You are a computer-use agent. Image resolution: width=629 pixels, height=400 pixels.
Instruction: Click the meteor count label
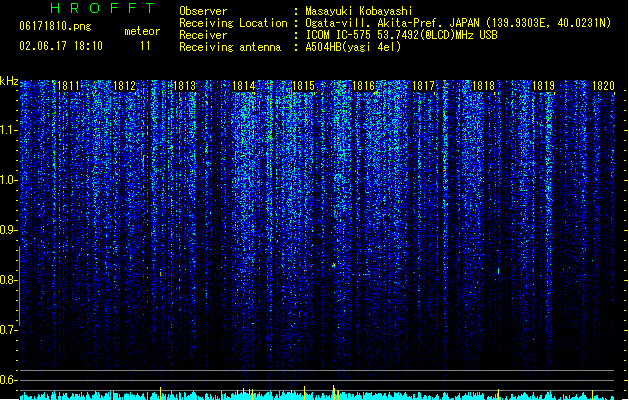click(x=142, y=31)
